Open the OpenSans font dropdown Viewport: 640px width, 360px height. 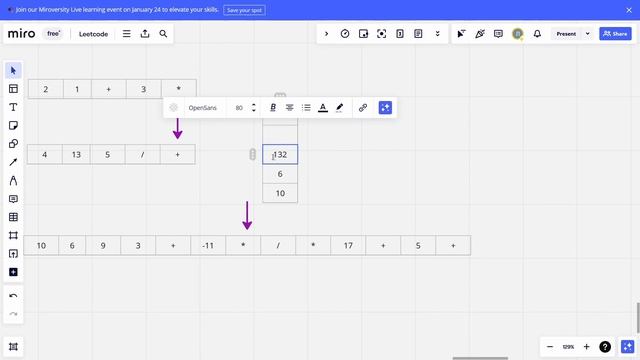(x=202, y=108)
